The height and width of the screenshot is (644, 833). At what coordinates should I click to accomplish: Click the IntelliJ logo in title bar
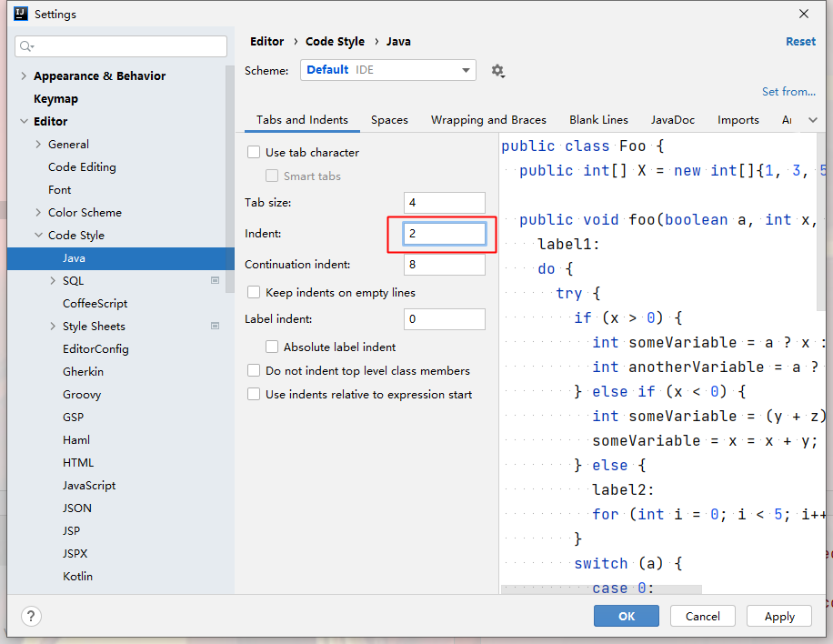tap(20, 14)
